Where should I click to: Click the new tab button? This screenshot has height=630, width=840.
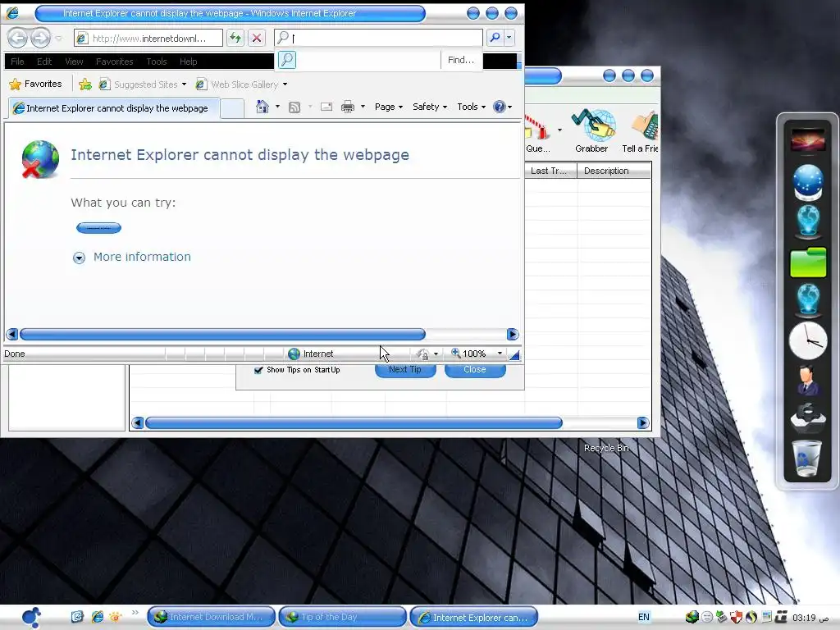[x=232, y=108]
